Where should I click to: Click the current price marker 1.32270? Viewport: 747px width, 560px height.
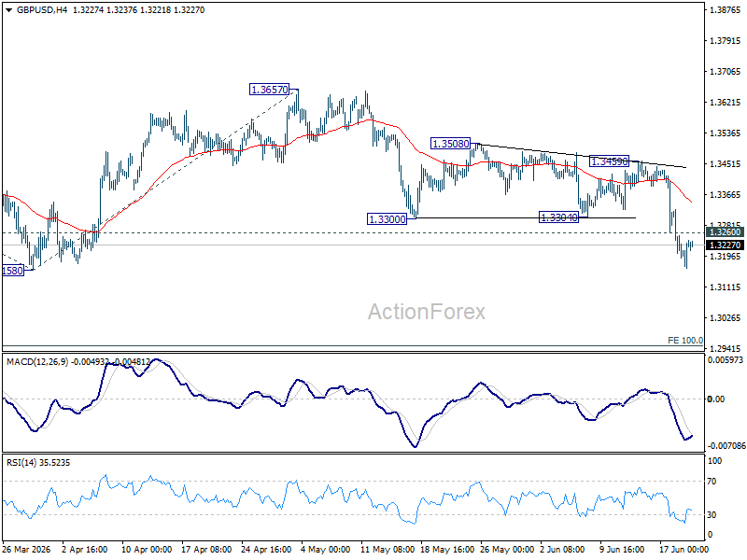coord(726,245)
